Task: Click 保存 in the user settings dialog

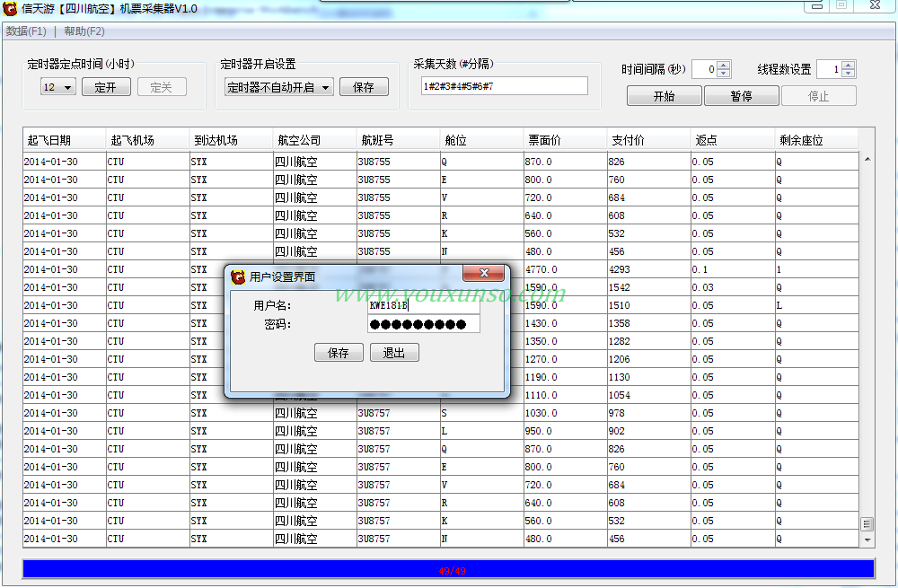Action: point(339,353)
